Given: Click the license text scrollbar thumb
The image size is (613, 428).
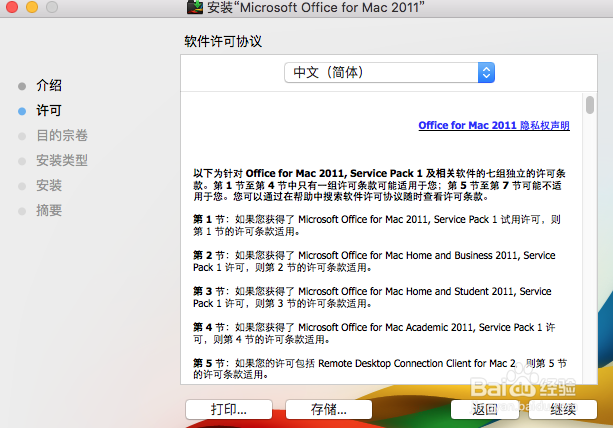Looking at the screenshot, I should (590, 105).
